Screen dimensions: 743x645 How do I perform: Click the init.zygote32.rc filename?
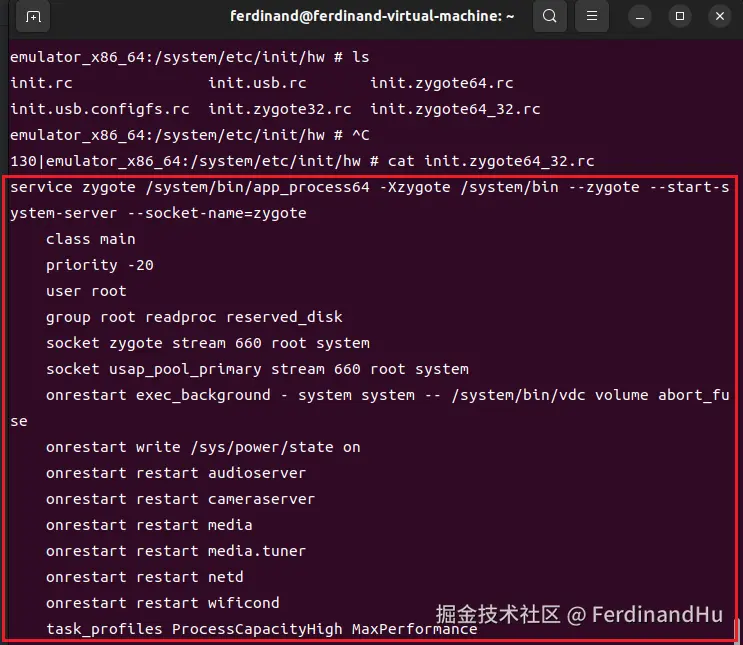pos(279,109)
